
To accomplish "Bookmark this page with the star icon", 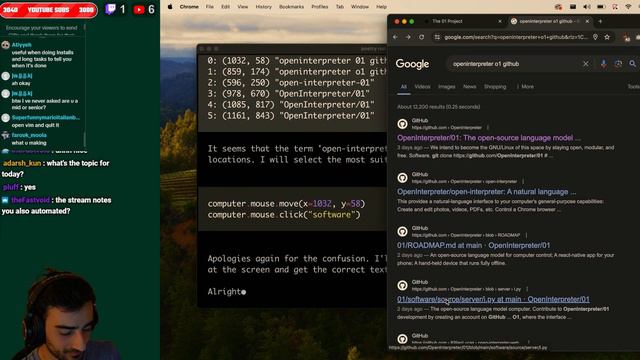I will (x=607, y=37).
